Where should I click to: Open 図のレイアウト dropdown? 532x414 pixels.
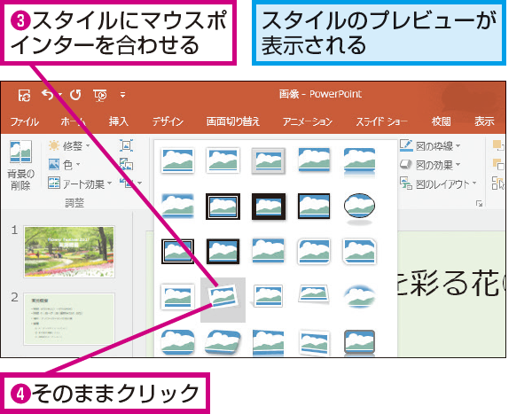438,184
